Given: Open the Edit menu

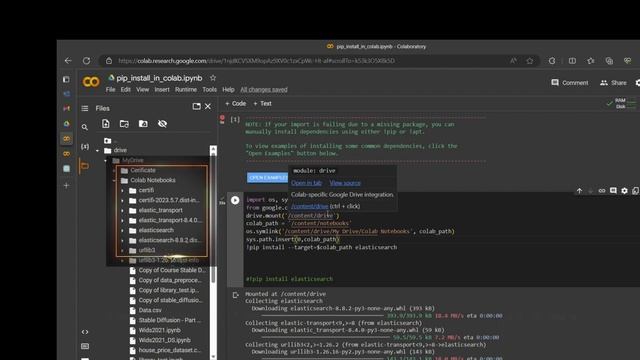Looking at the screenshot, I should point(125,89).
